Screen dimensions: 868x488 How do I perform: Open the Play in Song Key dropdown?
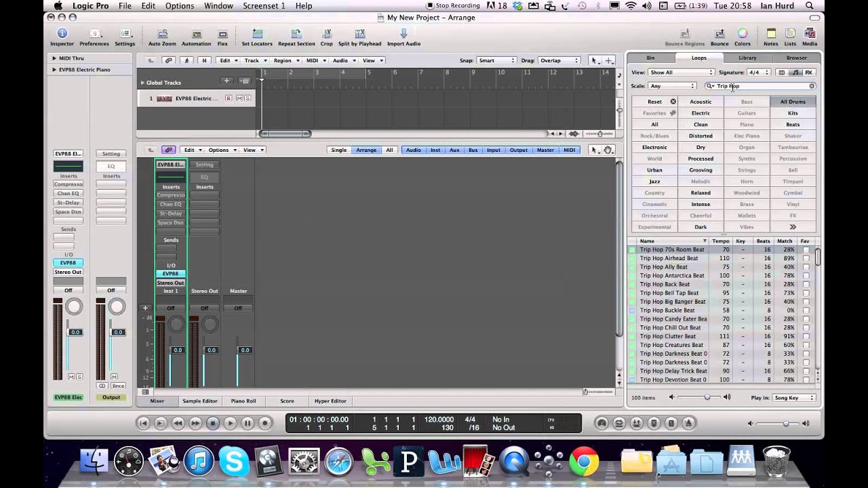[x=793, y=398]
